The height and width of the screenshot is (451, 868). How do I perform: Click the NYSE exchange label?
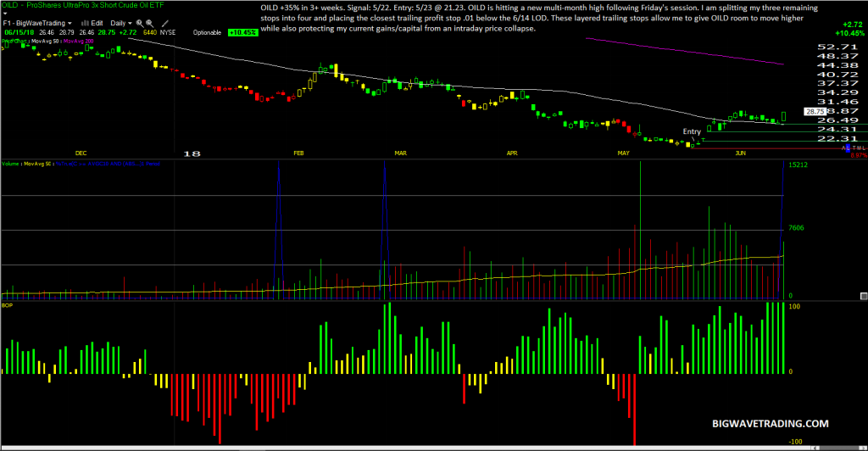coord(168,33)
